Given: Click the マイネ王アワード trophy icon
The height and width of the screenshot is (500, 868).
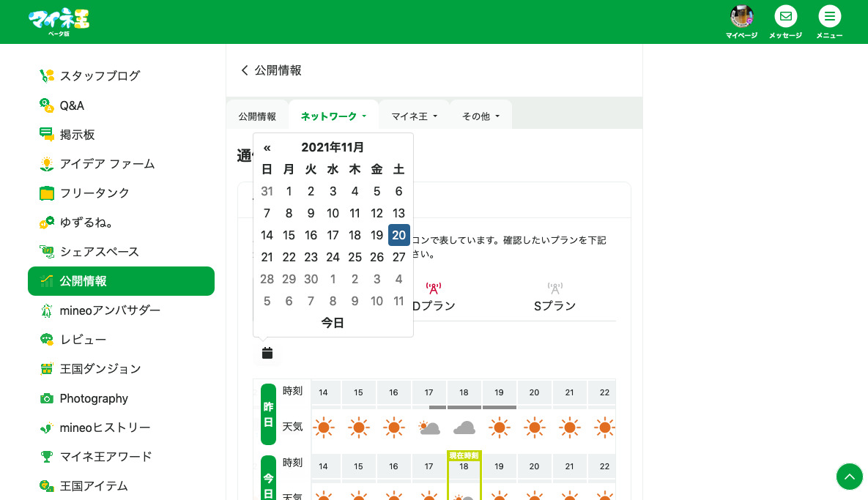Looking at the screenshot, I should point(46,457).
